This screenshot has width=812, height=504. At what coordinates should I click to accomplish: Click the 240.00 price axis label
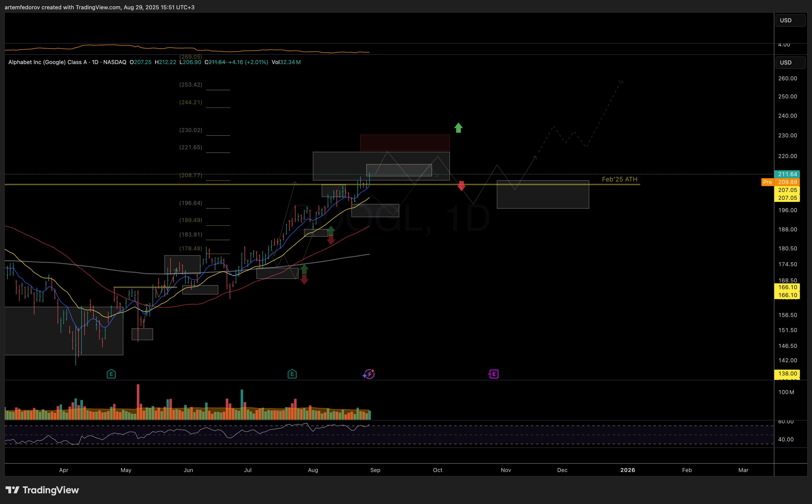788,116
